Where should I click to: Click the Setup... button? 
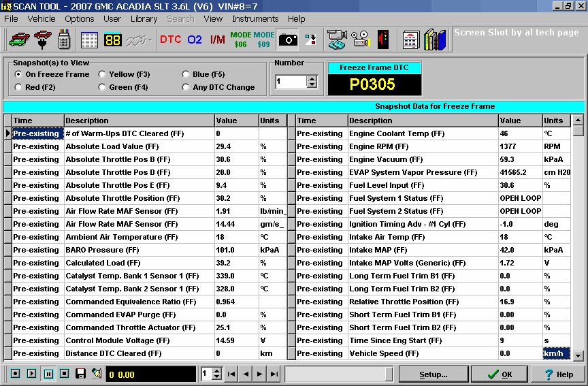[433, 374]
